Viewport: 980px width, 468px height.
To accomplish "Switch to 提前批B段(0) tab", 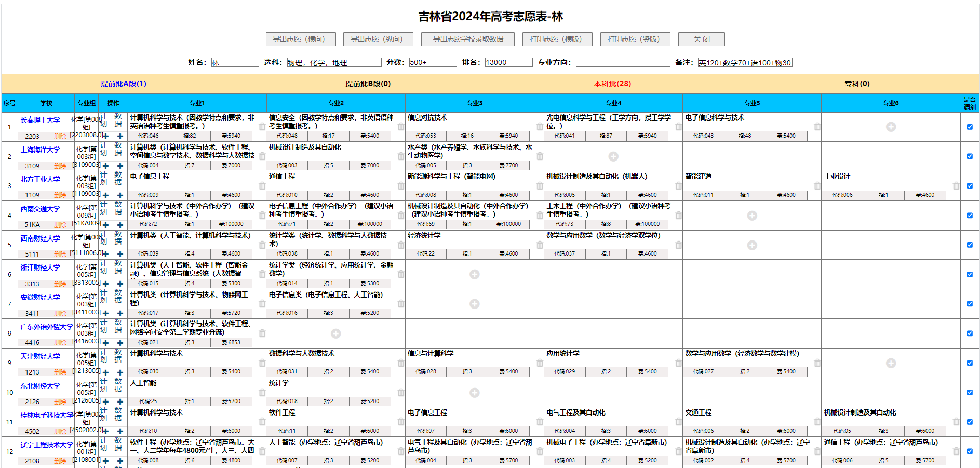I will tap(368, 84).
